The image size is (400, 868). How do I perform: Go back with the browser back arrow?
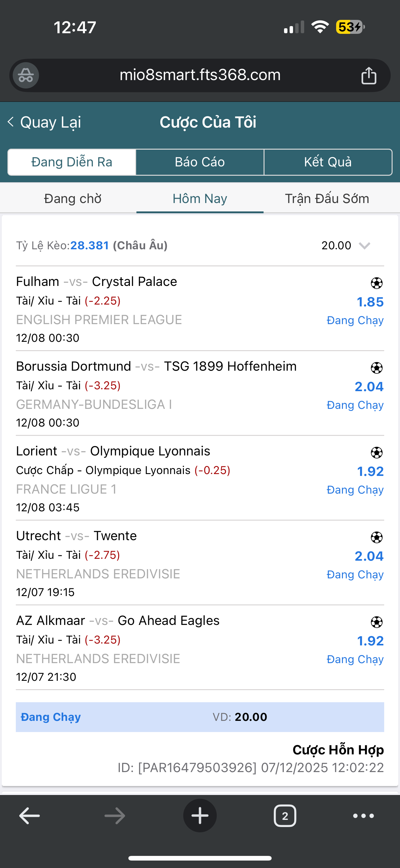(30, 816)
